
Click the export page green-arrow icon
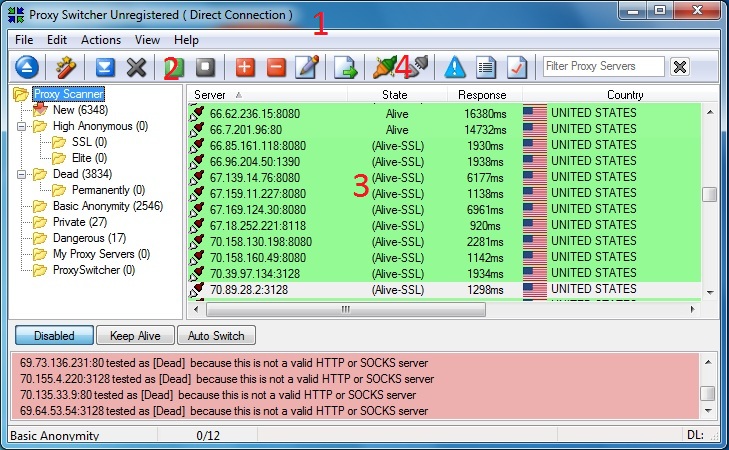tap(345, 67)
